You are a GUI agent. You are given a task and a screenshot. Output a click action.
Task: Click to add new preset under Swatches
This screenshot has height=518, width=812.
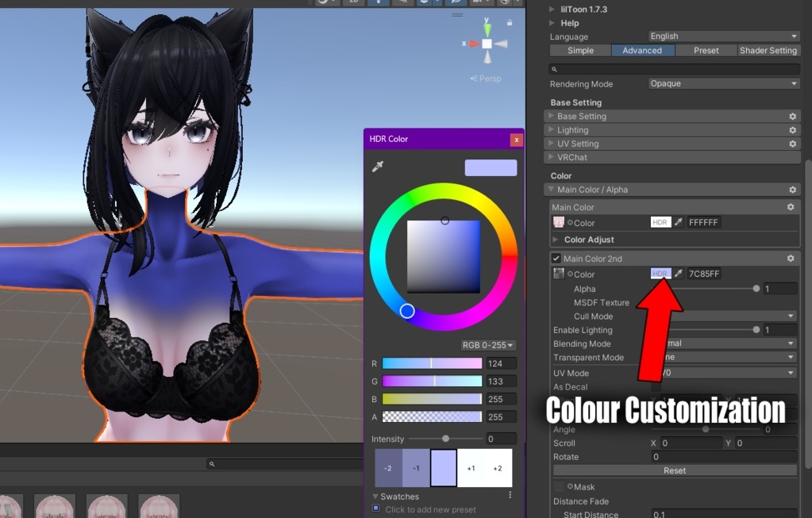[x=433, y=508]
